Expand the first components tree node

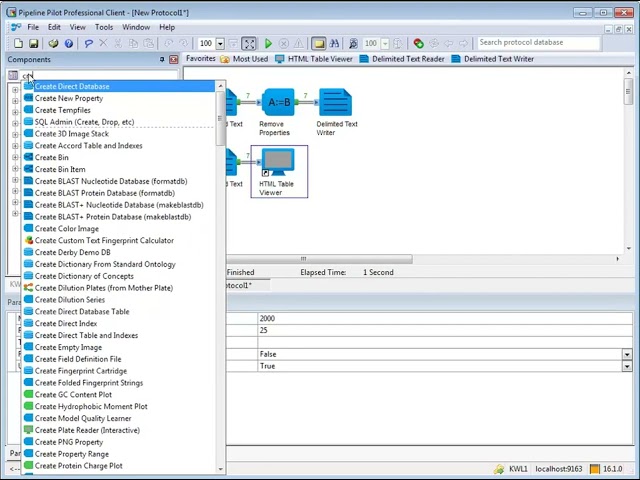[x=15, y=90]
